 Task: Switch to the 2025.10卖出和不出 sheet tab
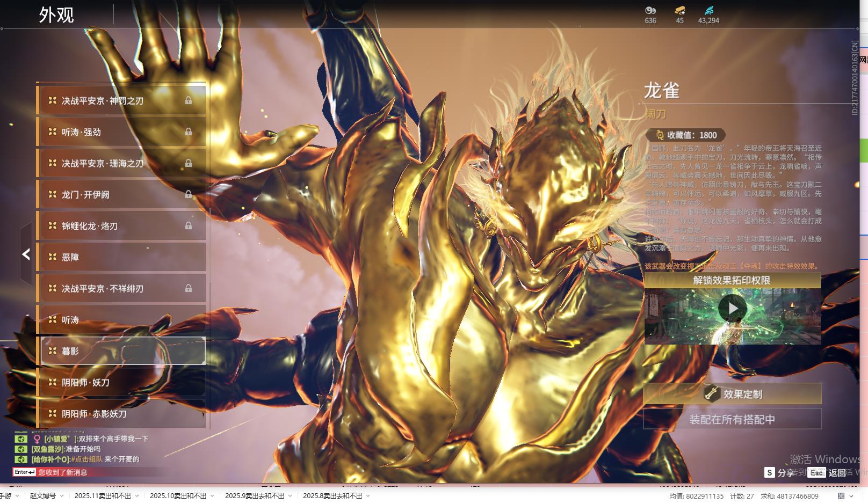(x=178, y=496)
